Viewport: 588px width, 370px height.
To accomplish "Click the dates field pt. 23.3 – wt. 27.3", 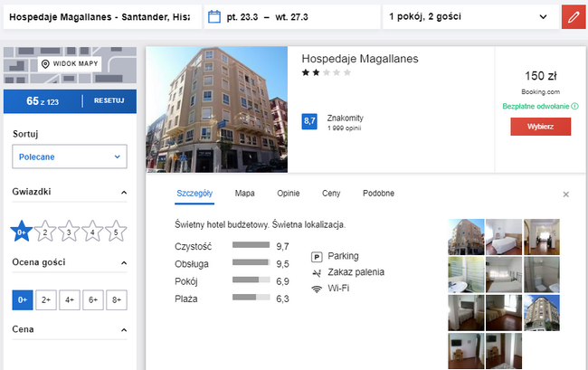I will click(292, 17).
